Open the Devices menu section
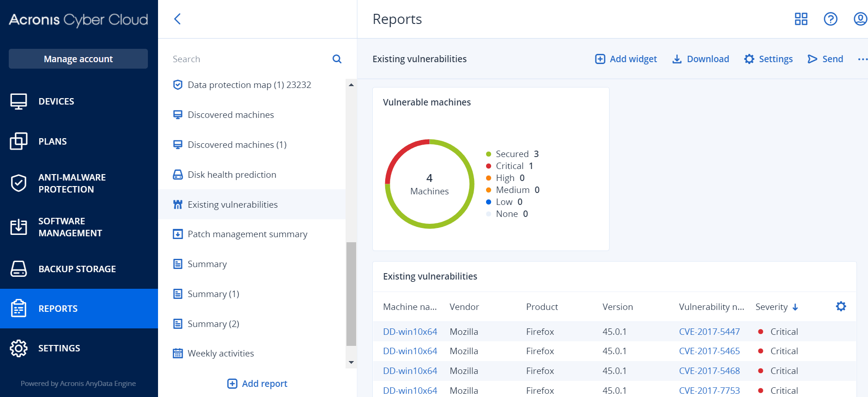 [x=79, y=101]
